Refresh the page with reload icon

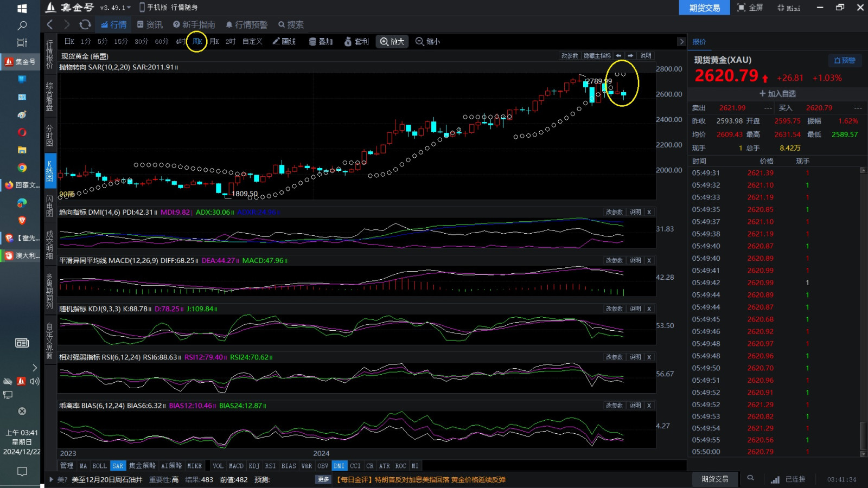(x=85, y=24)
